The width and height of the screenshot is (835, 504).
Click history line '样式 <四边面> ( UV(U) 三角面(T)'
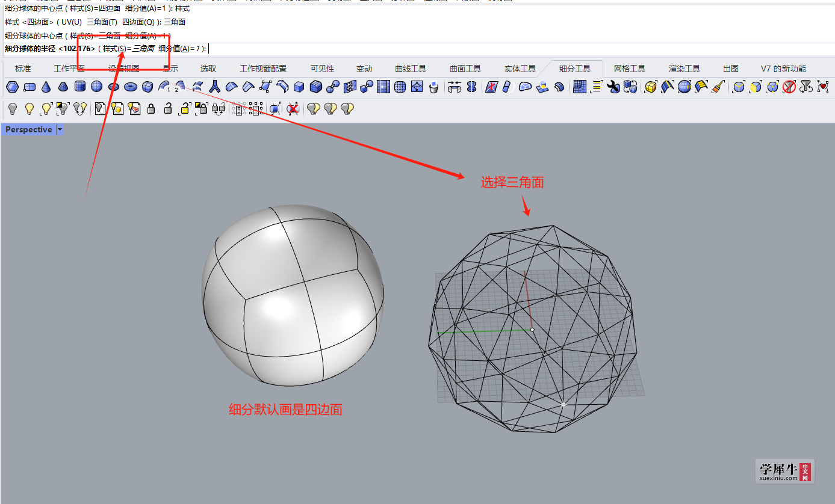(x=61, y=22)
